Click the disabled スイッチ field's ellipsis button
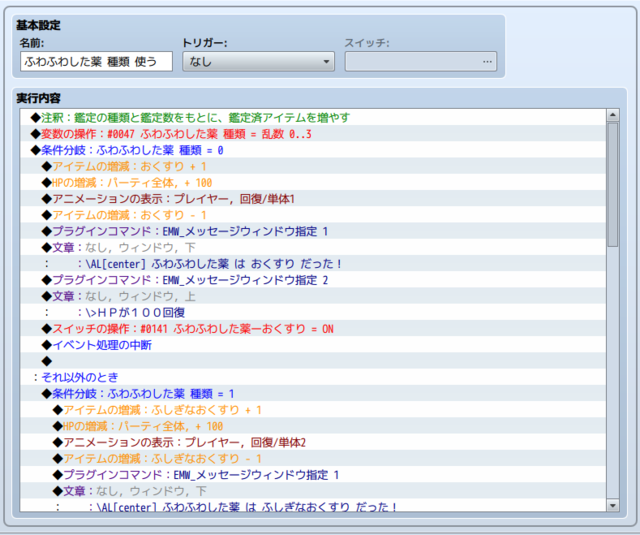Image resolution: width=640 pixels, height=535 pixels. (x=487, y=62)
